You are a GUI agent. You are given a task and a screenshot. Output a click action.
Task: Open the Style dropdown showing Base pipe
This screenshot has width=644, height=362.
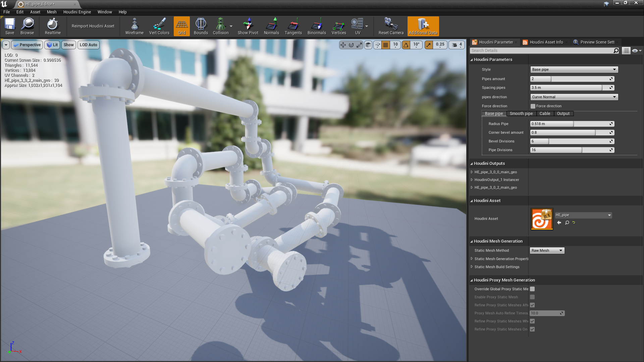click(574, 70)
